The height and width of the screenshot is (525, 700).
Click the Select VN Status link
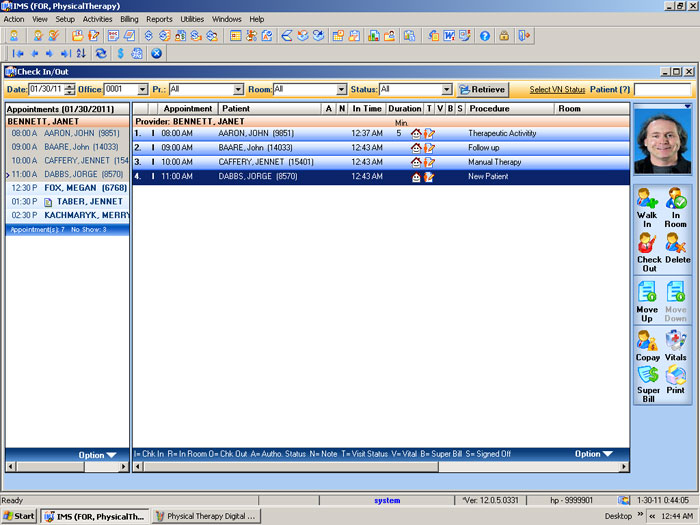(557, 89)
